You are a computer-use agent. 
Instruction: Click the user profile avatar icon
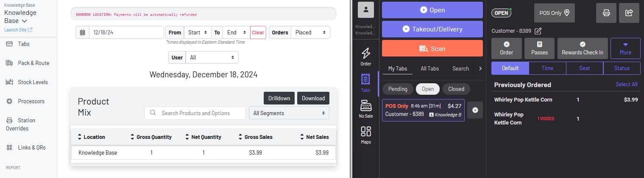(x=365, y=10)
